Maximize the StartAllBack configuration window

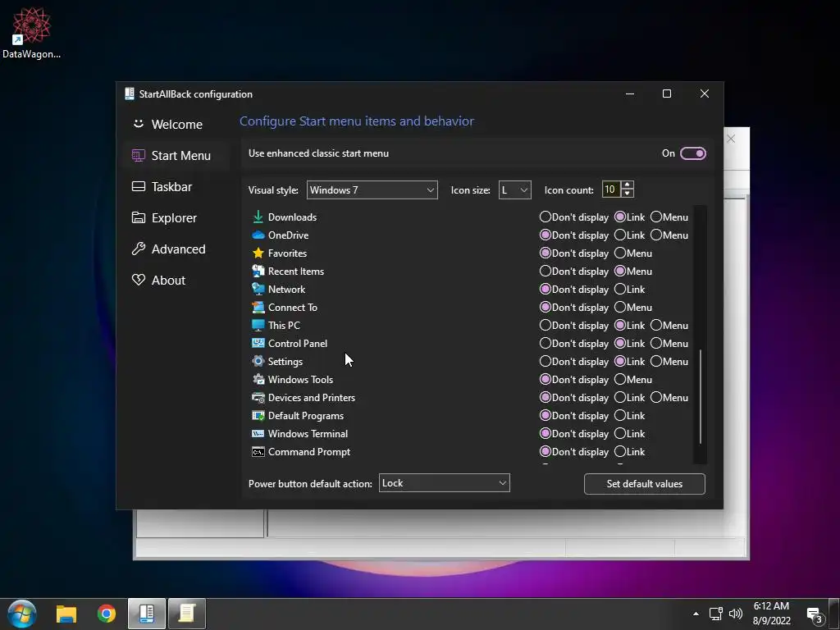click(667, 94)
